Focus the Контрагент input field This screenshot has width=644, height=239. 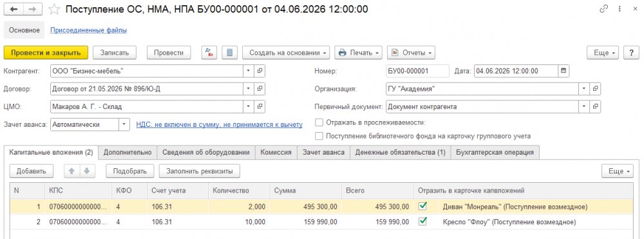point(147,71)
